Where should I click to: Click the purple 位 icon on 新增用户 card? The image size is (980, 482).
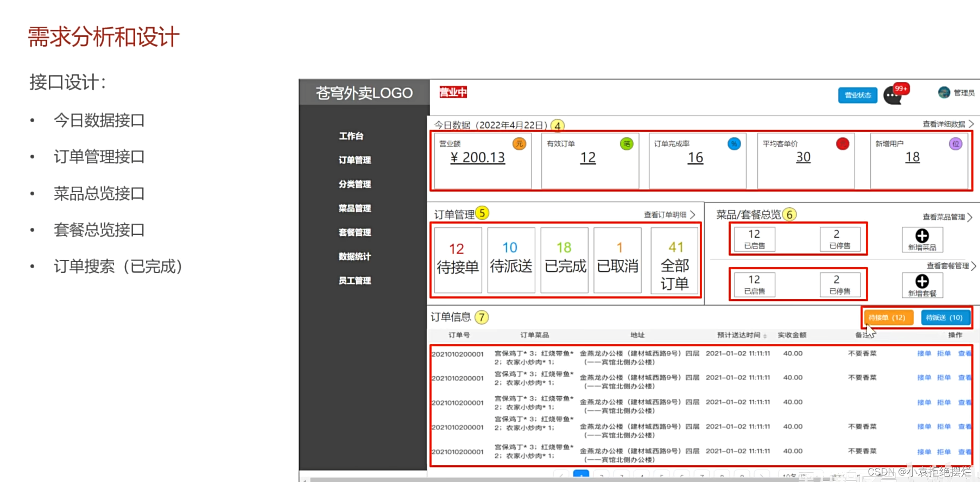coord(956,144)
